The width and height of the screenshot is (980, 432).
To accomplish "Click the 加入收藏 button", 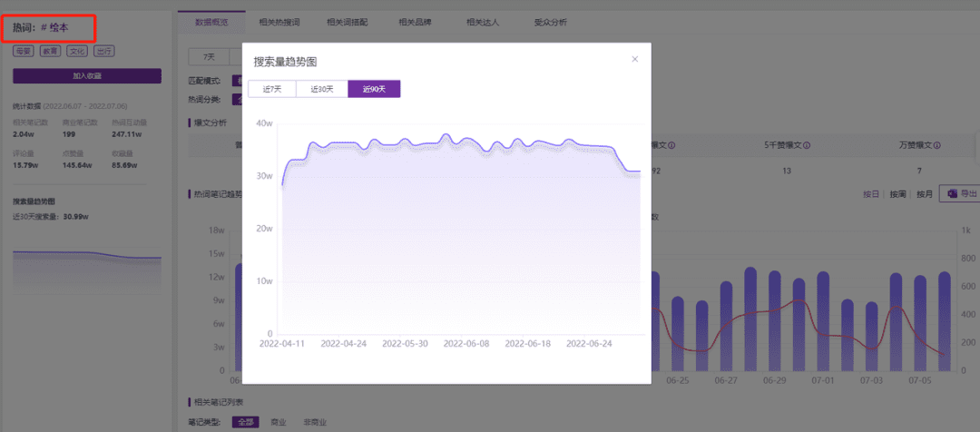I will (x=87, y=76).
